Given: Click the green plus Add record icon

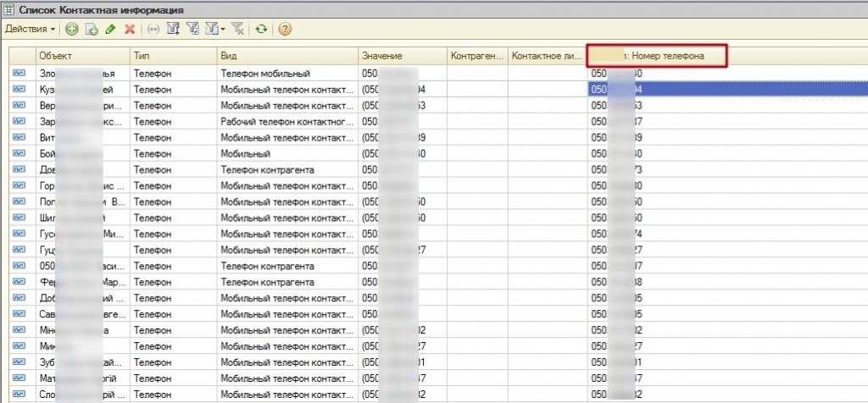Looking at the screenshot, I should click(71, 29).
